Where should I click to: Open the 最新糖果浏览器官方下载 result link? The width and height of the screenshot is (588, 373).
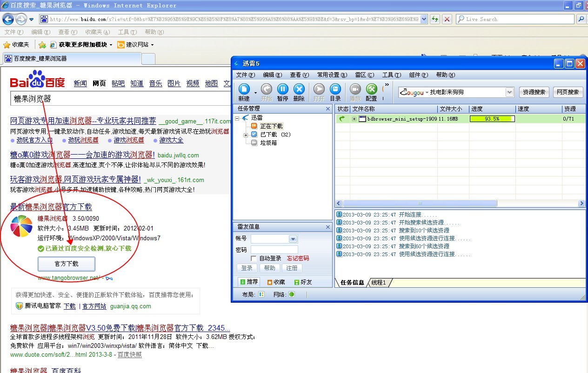point(51,207)
